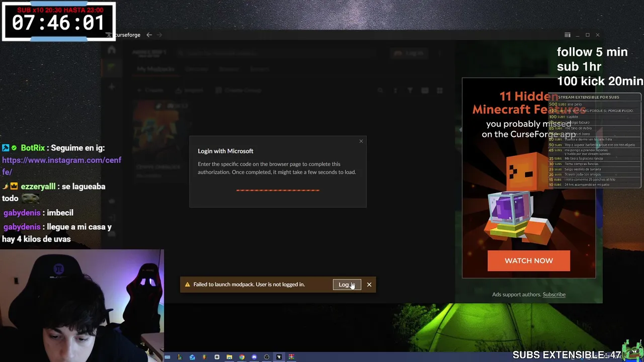Click the CurseForge Home sidebar icon
The width and height of the screenshot is (644, 362).
112,50
